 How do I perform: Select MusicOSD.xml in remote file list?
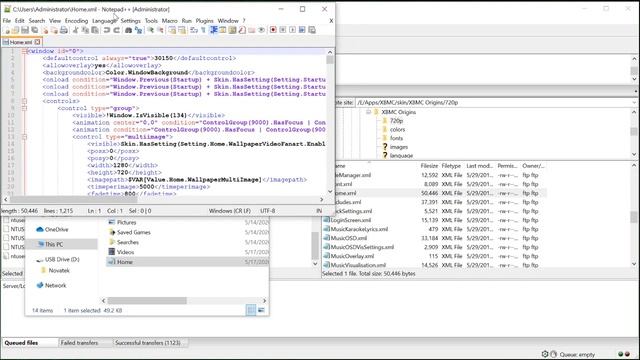point(349,238)
